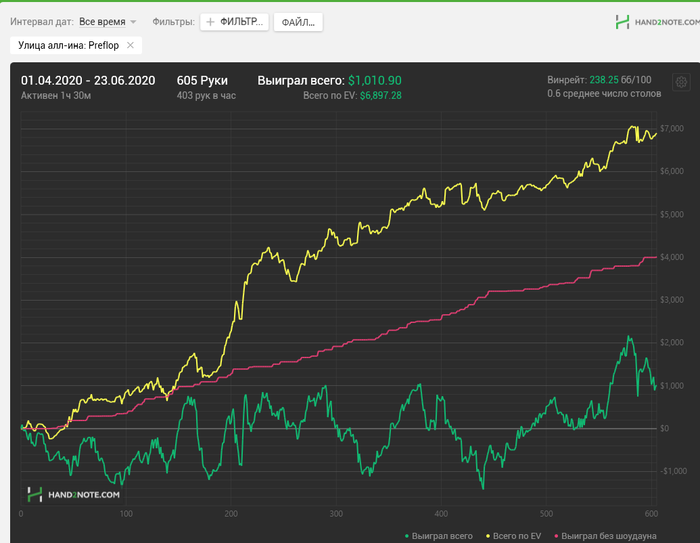700x543 pixels.
Task: Click the total winnings value '$1,010.90'
Action: click(x=375, y=81)
